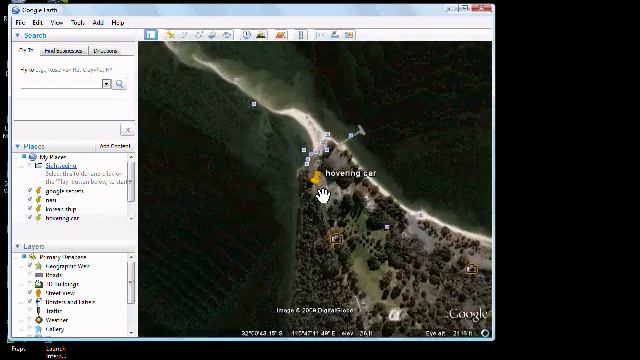Viewport: 640px width, 360px height.
Task: Open the Ruler tool
Action: (x=301, y=35)
